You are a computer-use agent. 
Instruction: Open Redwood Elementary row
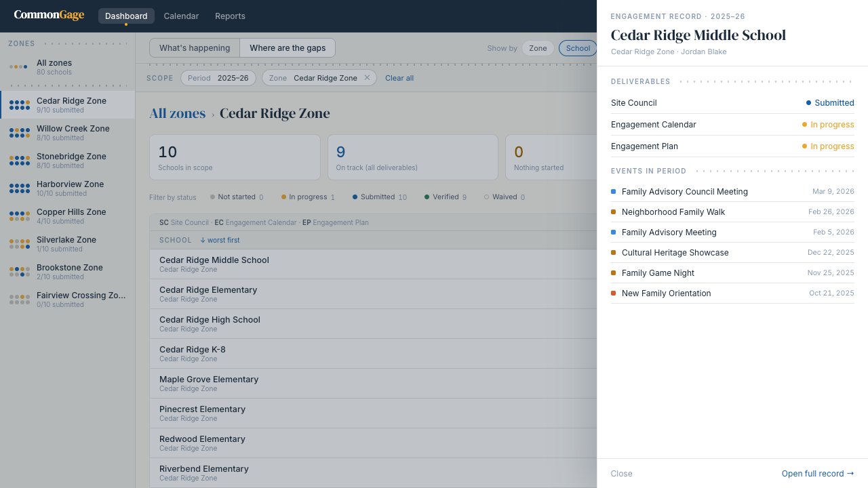[373, 443]
